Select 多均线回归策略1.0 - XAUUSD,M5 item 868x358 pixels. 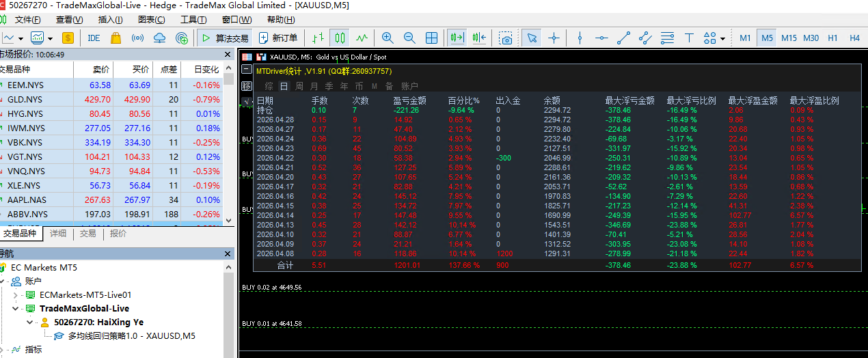131,336
